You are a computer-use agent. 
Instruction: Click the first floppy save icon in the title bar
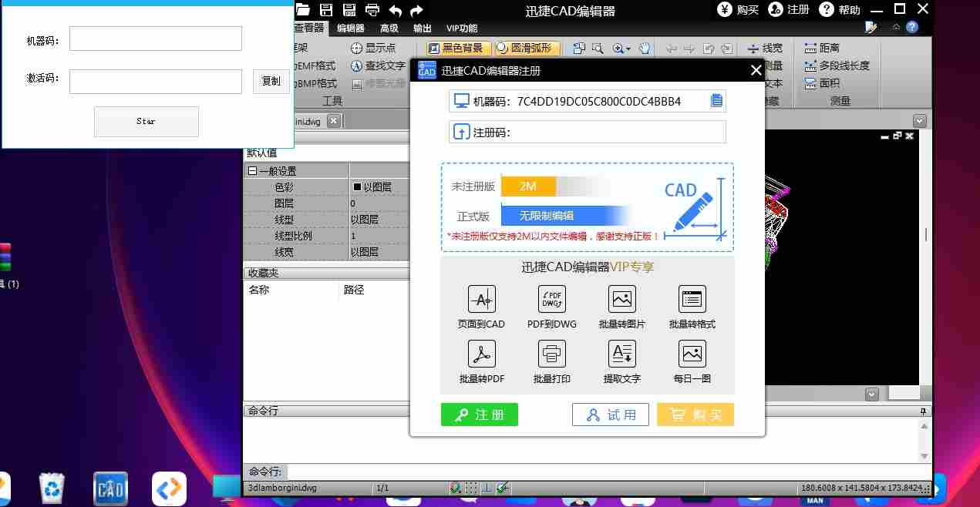pos(326,10)
